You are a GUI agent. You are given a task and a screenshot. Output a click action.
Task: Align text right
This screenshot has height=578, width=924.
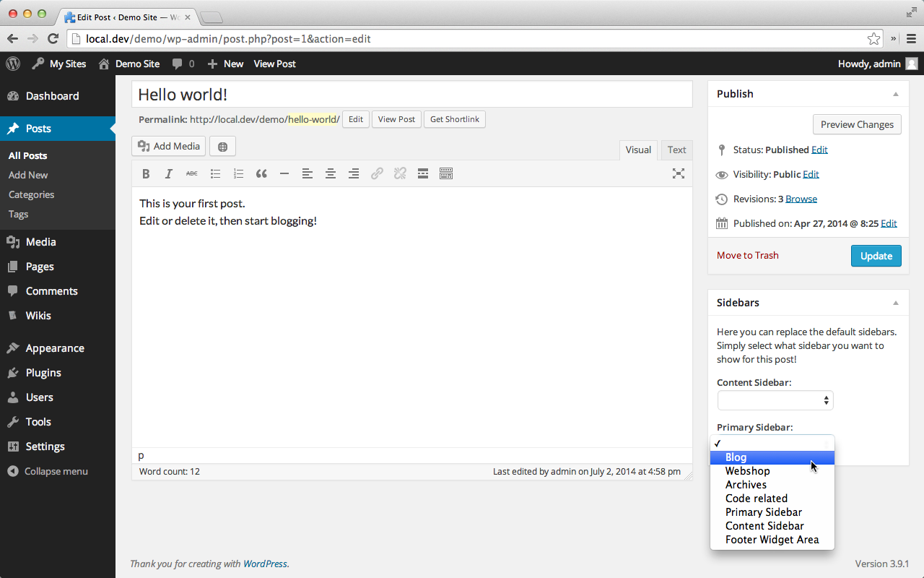354,173
